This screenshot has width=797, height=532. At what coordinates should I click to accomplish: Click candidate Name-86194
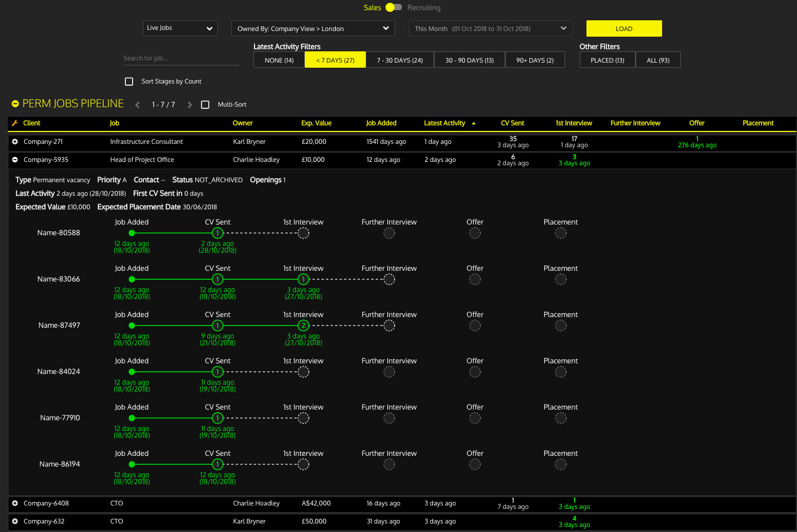60,464
